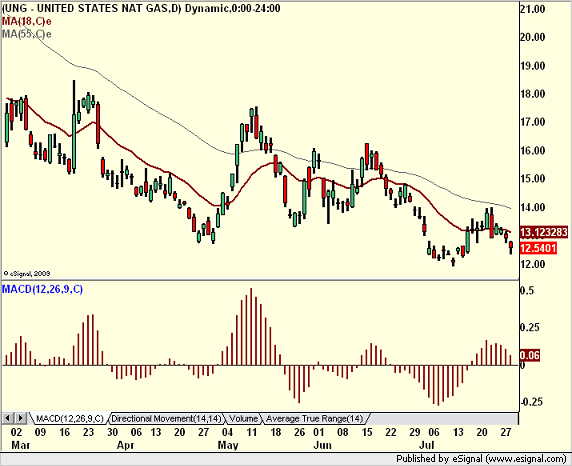Click the 11 date label above May
The width and height of the screenshot is (572, 466).
(252, 432)
